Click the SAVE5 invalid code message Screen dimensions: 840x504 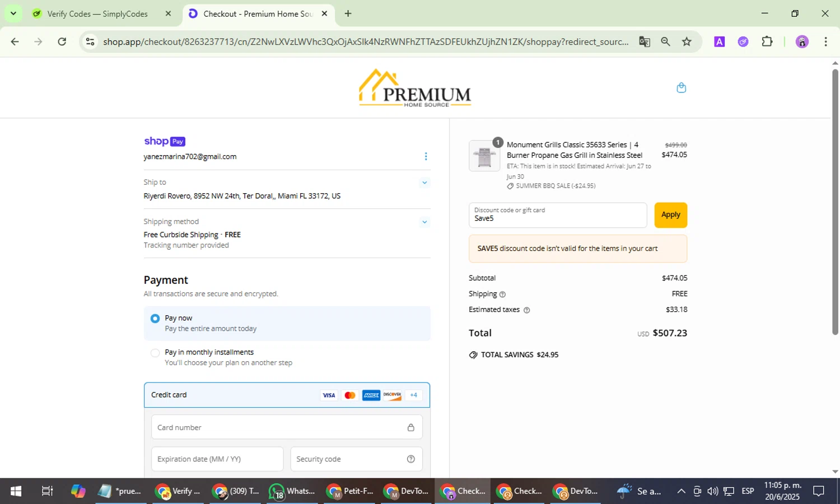pos(578,249)
